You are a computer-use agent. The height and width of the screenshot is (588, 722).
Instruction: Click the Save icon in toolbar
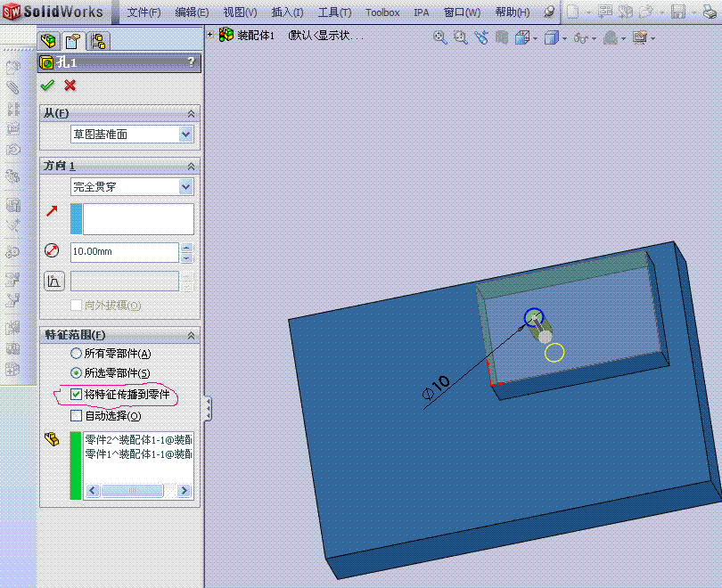pyautogui.click(x=678, y=12)
